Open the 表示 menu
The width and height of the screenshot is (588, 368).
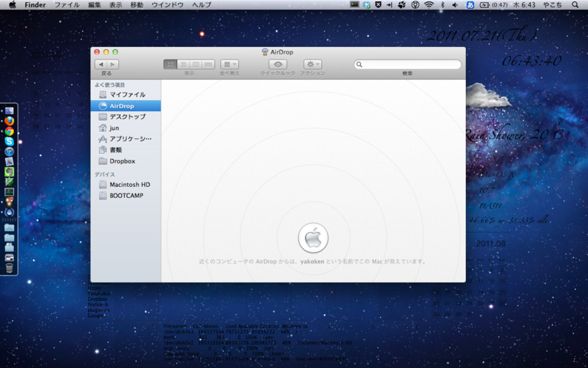point(115,5)
